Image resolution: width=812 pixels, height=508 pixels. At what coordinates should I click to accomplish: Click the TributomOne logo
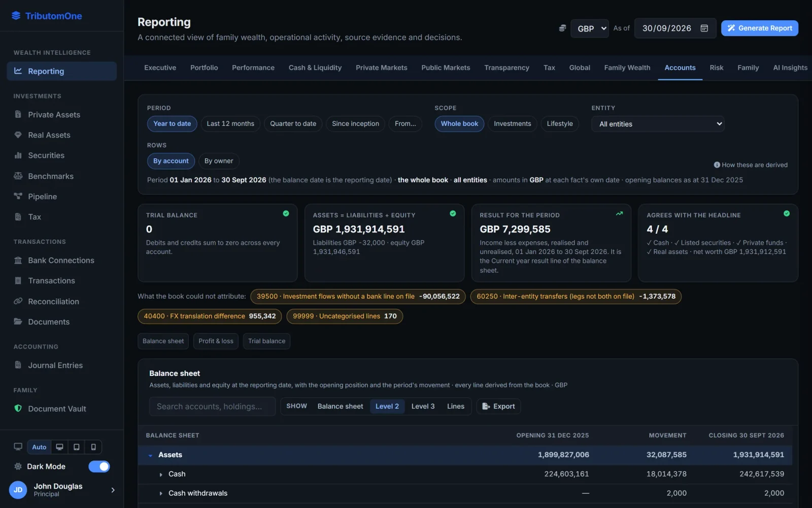click(x=47, y=16)
